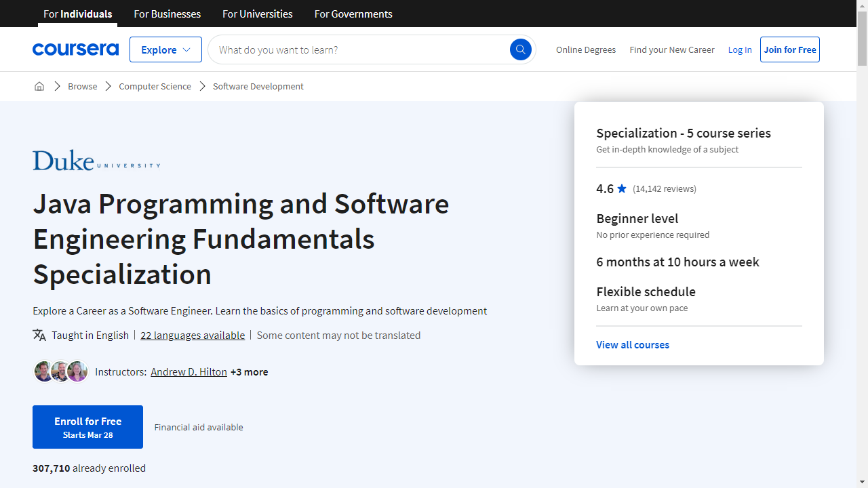The width and height of the screenshot is (868, 488).
Task: Click Enroll for Free button
Action: point(87,427)
